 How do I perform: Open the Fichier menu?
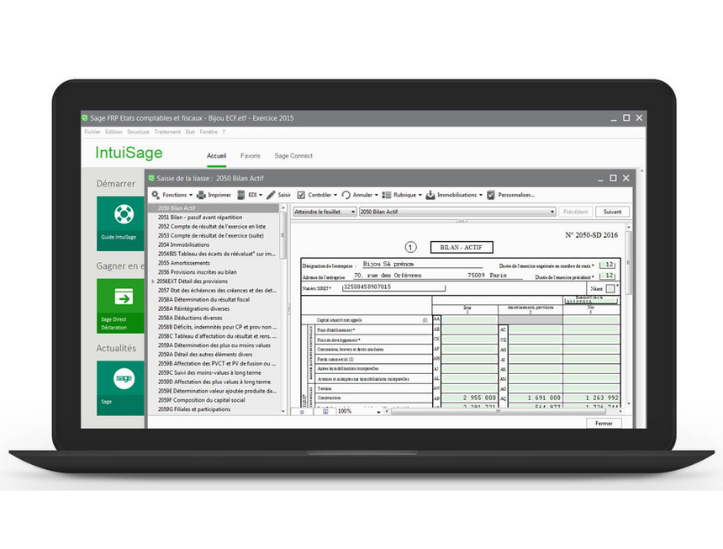click(x=92, y=132)
